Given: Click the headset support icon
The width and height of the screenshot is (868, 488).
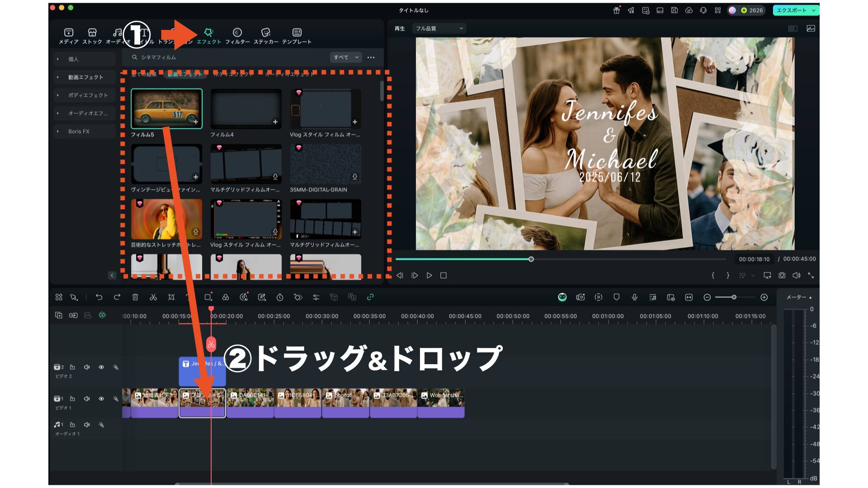Looking at the screenshot, I should point(703,10).
